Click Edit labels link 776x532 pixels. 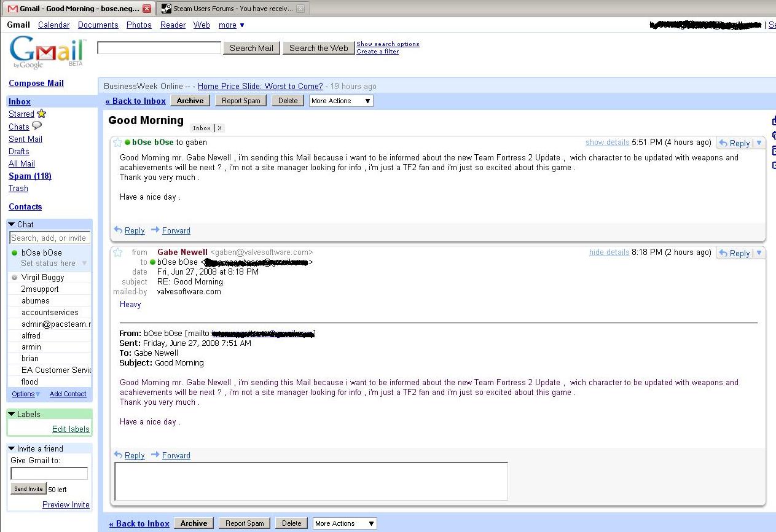71,429
